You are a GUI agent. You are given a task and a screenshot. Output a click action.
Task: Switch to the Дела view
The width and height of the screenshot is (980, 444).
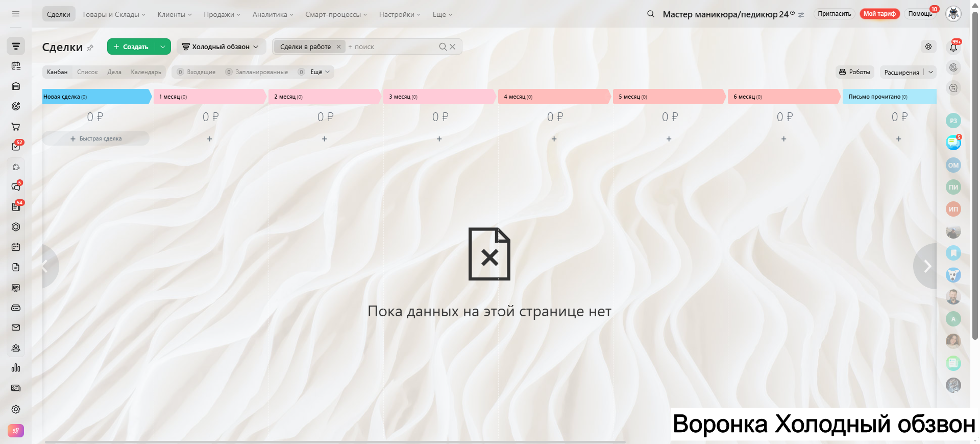click(x=114, y=72)
